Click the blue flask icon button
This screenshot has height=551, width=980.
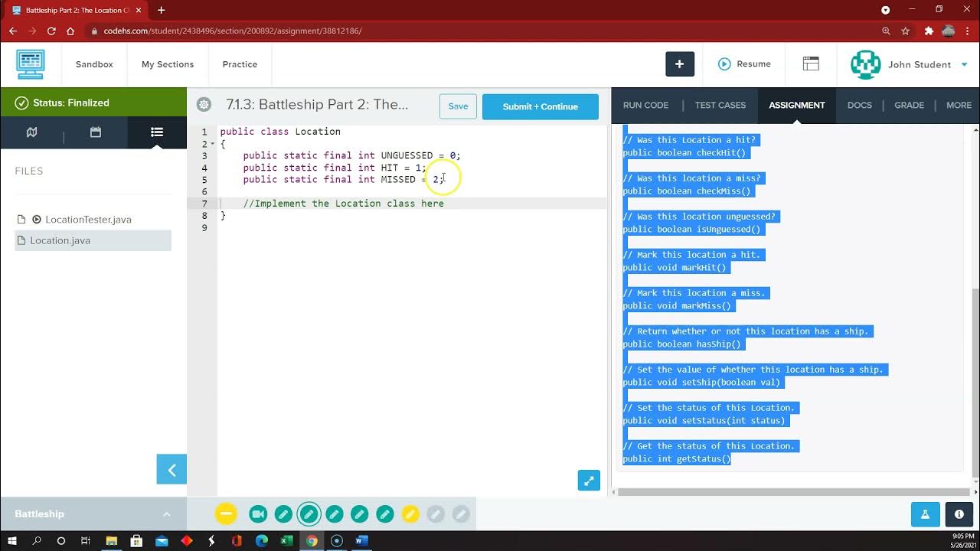pos(925,514)
